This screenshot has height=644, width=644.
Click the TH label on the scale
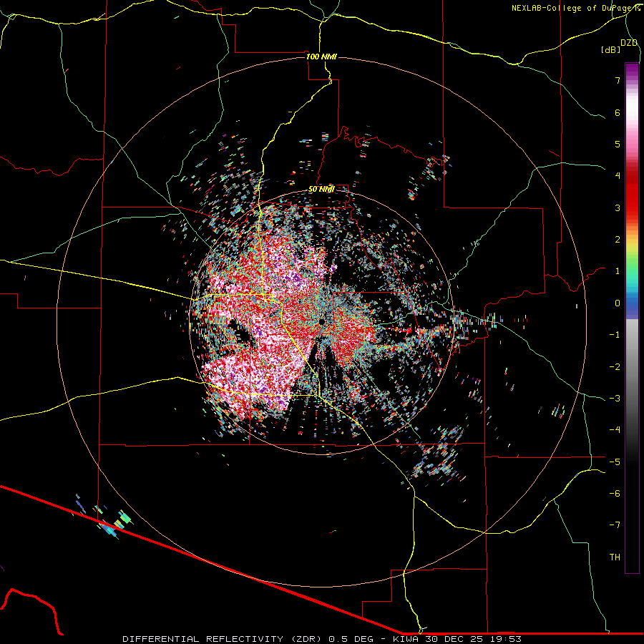(x=615, y=557)
